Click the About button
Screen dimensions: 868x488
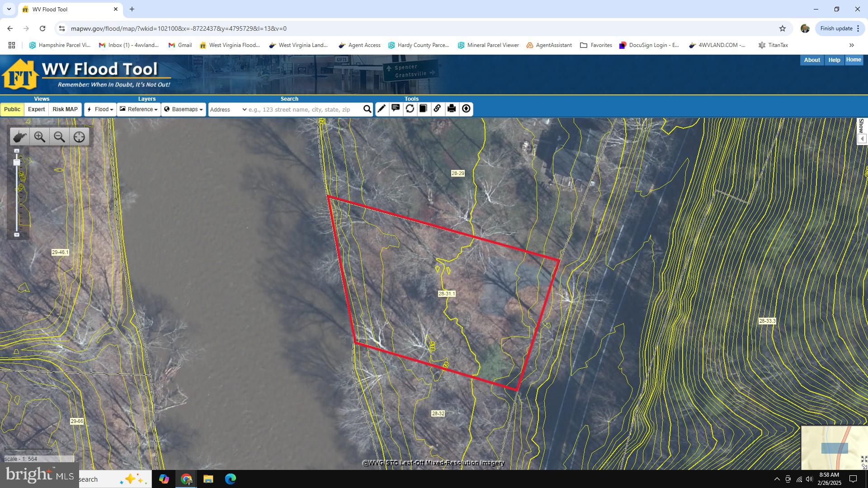pos(811,60)
